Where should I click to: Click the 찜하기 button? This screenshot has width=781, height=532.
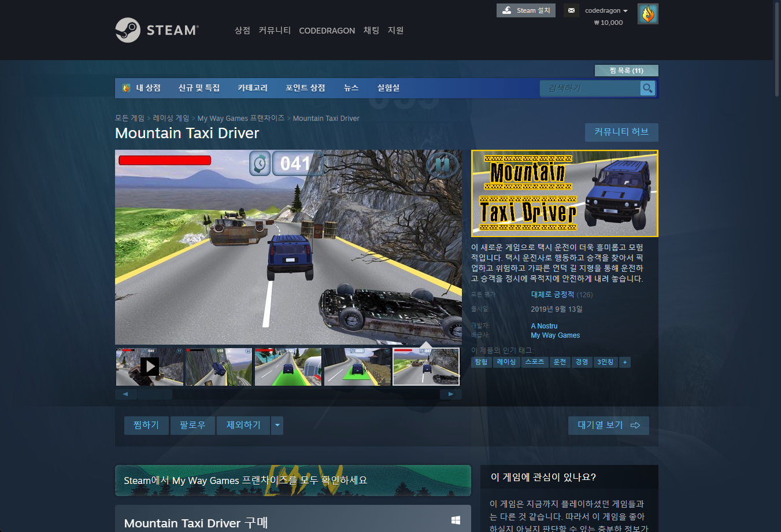click(x=146, y=425)
